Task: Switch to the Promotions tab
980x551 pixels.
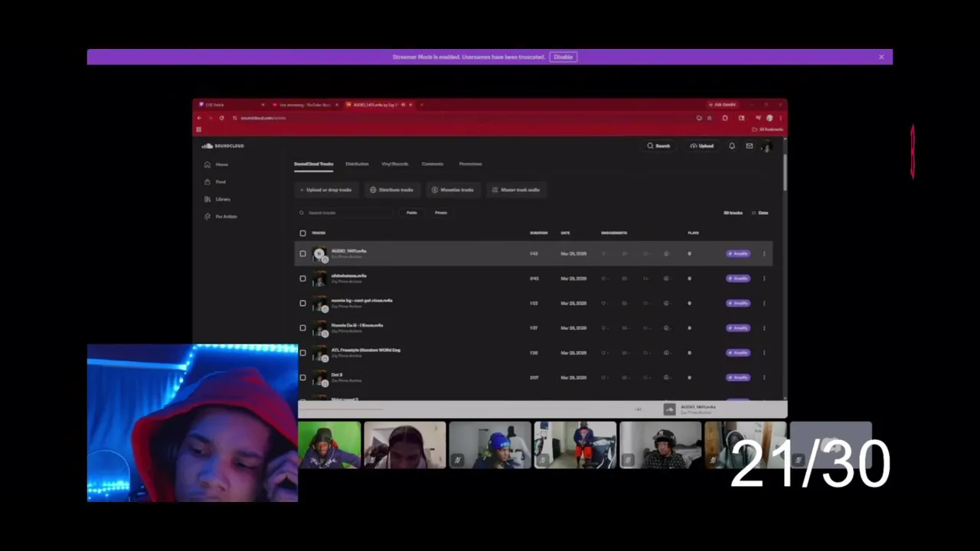Action: click(x=470, y=164)
